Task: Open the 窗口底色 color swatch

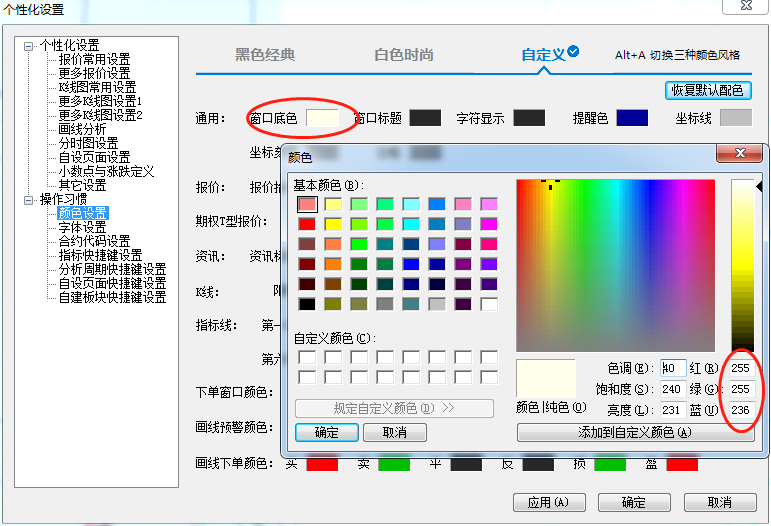Action: tap(322, 118)
